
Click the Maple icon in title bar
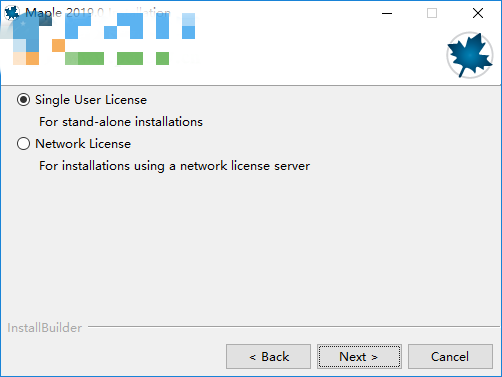12,13
